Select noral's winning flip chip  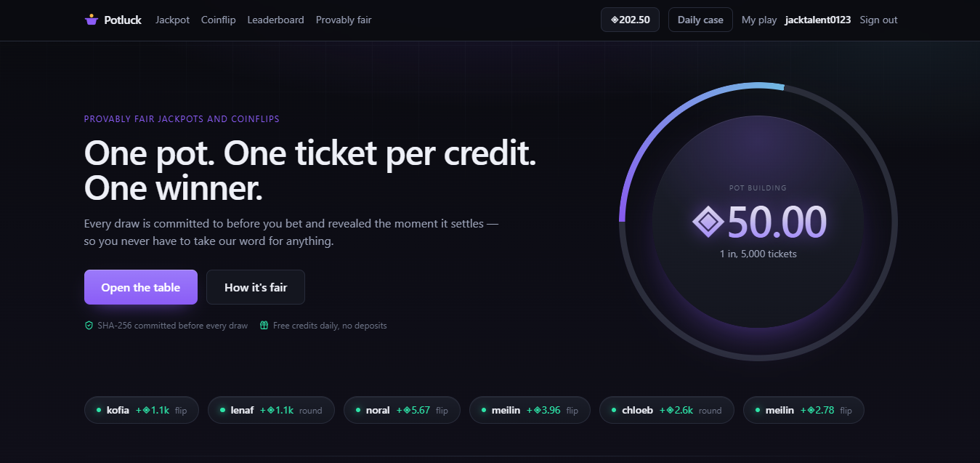[402, 410]
